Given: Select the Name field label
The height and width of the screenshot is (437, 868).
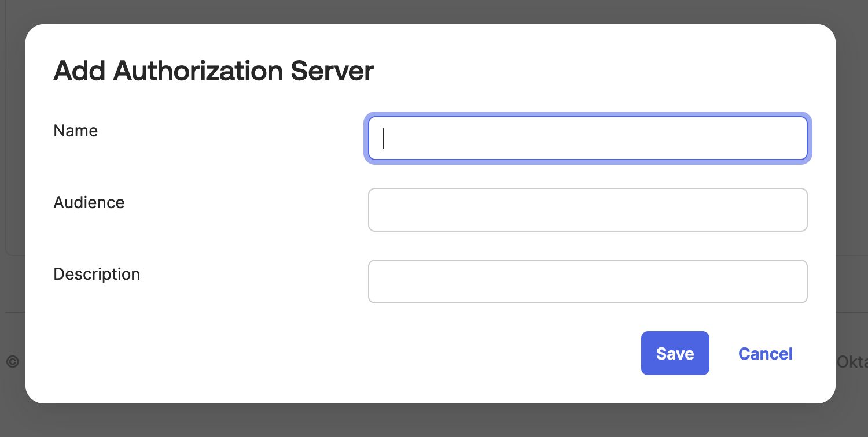Looking at the screenshot, I should 75,131.
